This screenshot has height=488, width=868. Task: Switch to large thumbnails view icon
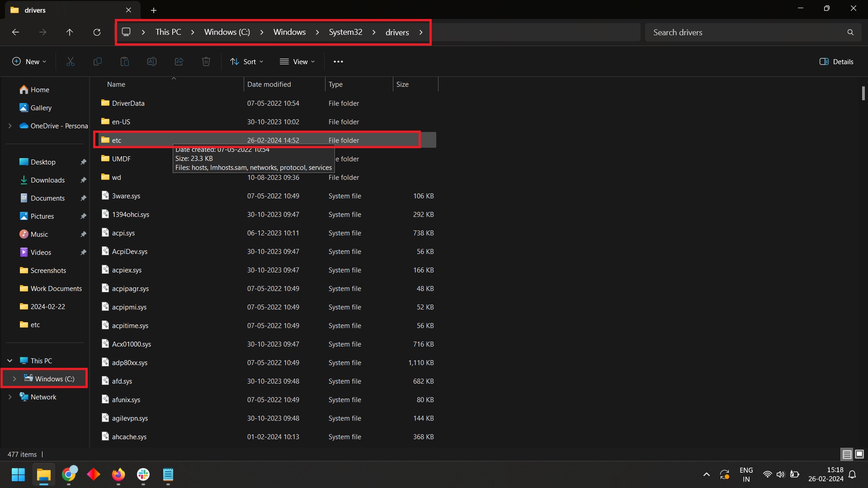point(859,454)
